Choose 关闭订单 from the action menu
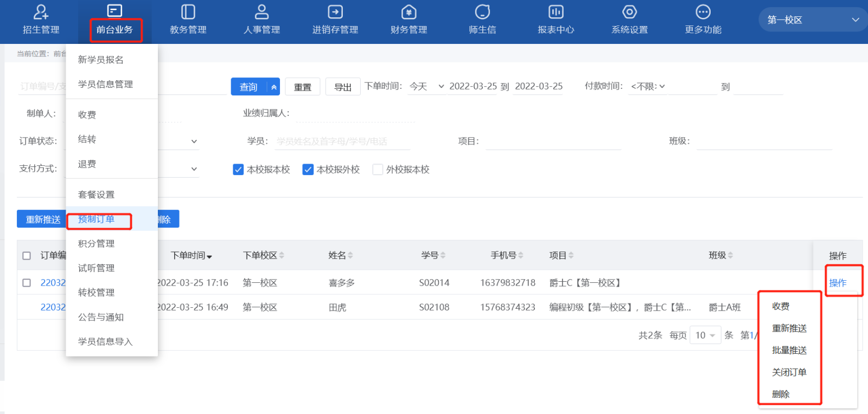The image size is (868, 414). click(789, 372)
